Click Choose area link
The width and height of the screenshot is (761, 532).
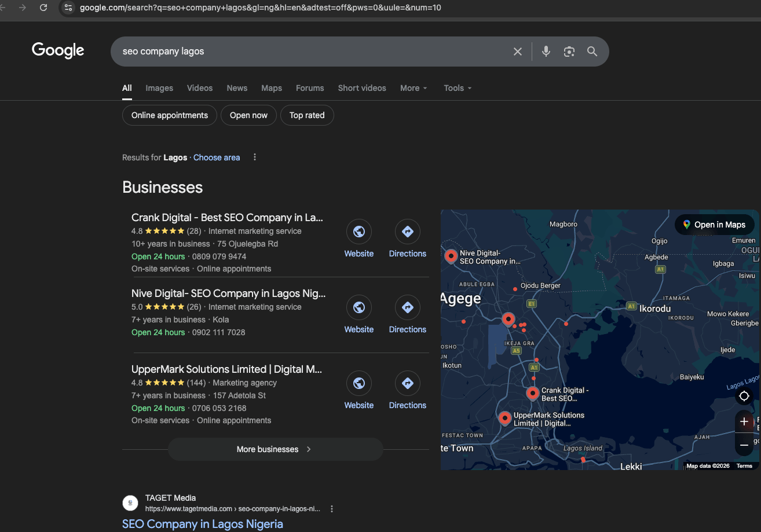click(x=217, y=157)
